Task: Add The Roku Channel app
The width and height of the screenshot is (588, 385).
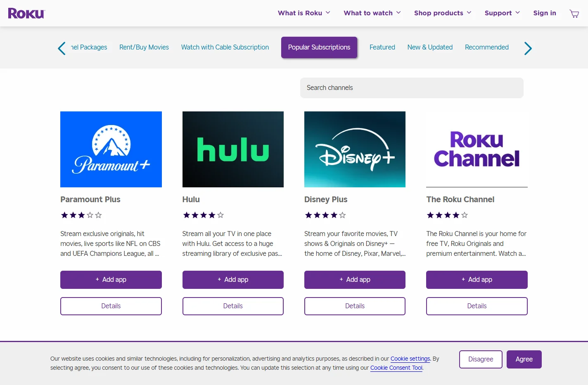Action: click(477, 280)
